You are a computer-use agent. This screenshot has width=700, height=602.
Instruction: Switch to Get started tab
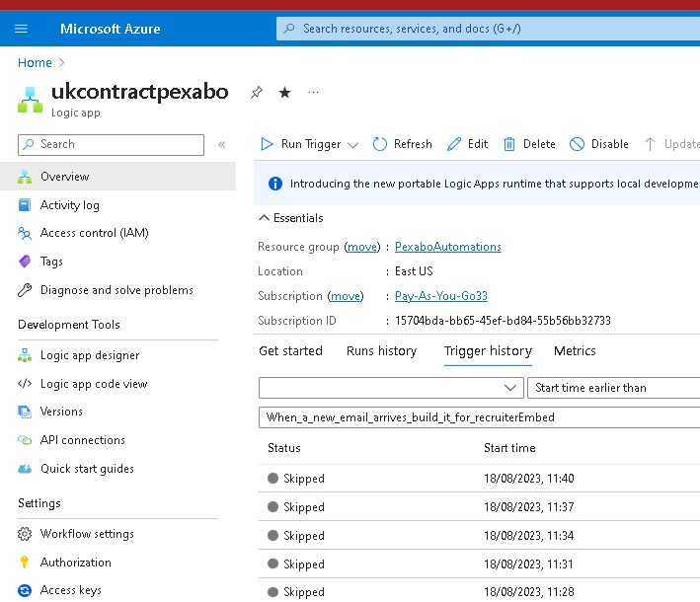tap(290, 351)
